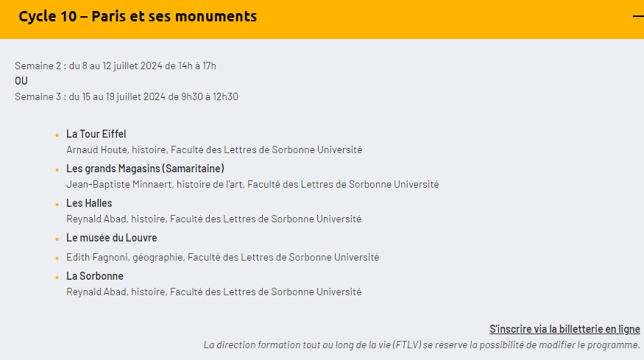
Task: Open S'inscrire via la billetterie en ligne link
Action: pyautogui.click(x=565, y=329)
